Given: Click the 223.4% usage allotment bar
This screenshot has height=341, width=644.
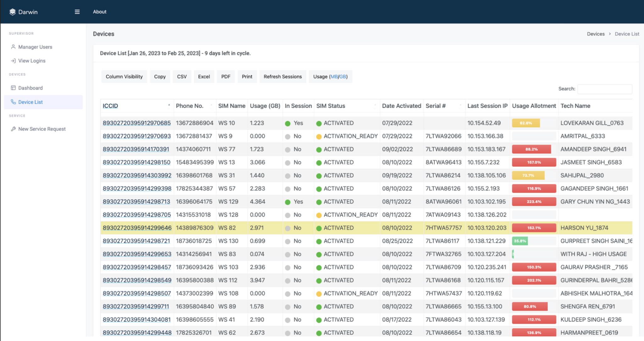Looking at the screenshot, I should (534, 202).
